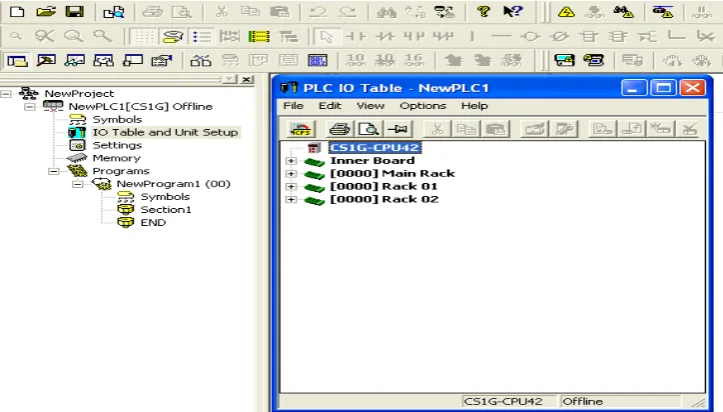This screenshot has width=723, height=412.
Task: Open Options menu in PLC IO Table
Action: click(423, 106)
